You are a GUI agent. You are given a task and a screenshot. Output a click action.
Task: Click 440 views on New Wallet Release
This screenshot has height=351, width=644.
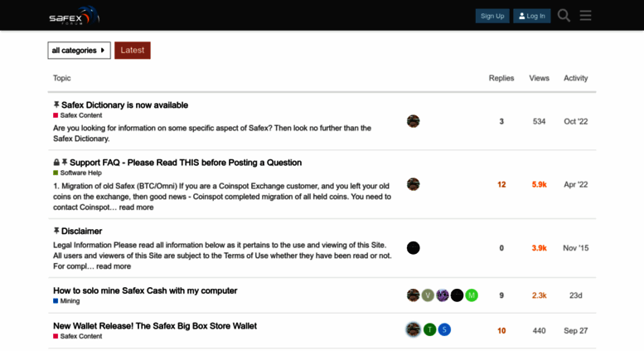[539, 331]
